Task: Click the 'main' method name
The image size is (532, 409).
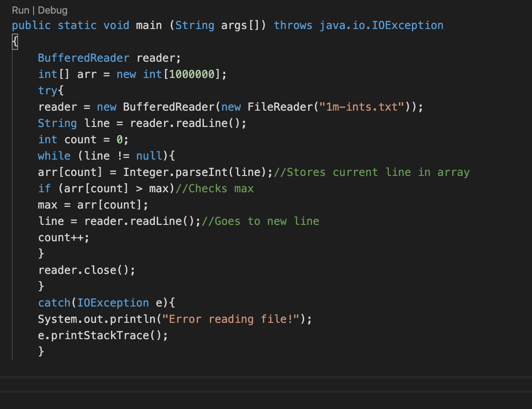Action: 149,25
